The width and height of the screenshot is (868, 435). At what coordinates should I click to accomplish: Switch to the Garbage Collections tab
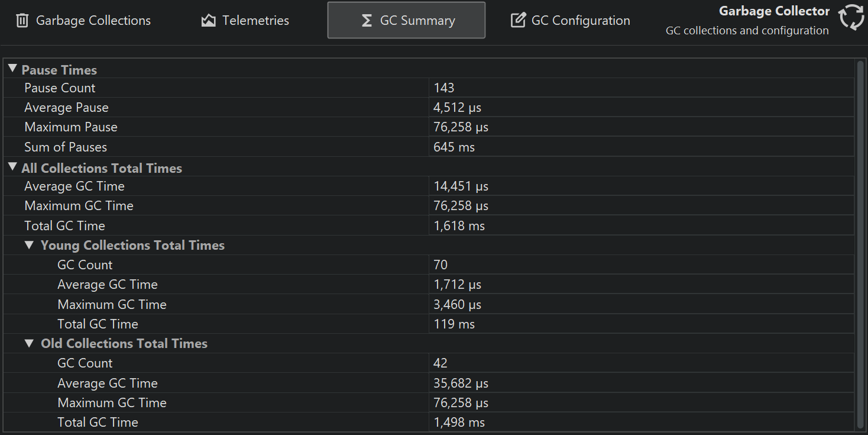coord(93,21)
